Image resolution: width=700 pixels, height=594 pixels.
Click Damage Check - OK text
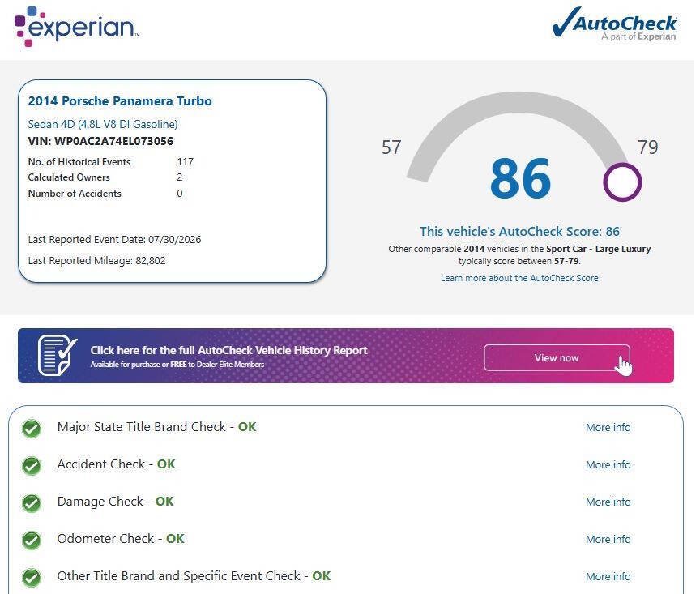pos(115,502)
